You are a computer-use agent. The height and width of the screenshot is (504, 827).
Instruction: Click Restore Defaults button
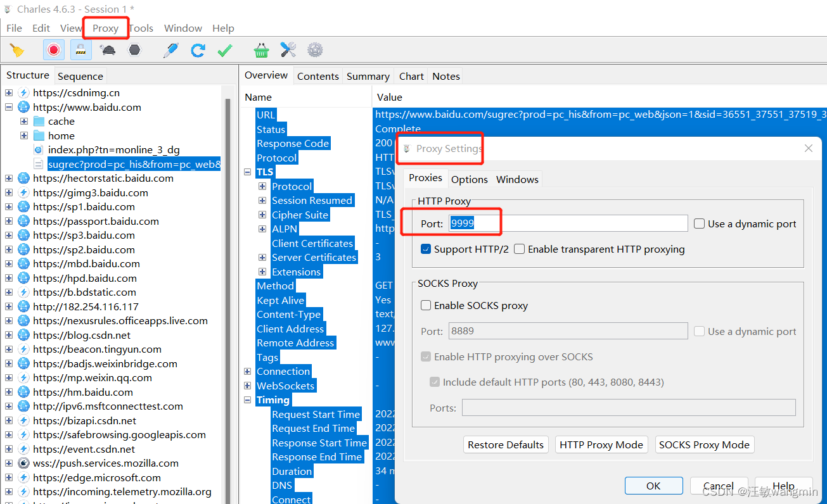(x=506, y=444)
